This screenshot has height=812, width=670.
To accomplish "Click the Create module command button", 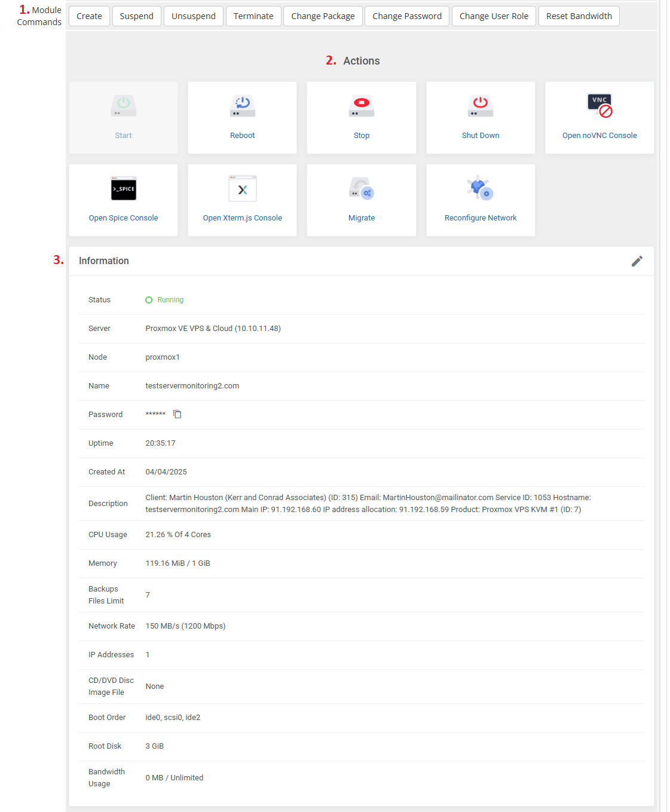I will coord(89,16).
